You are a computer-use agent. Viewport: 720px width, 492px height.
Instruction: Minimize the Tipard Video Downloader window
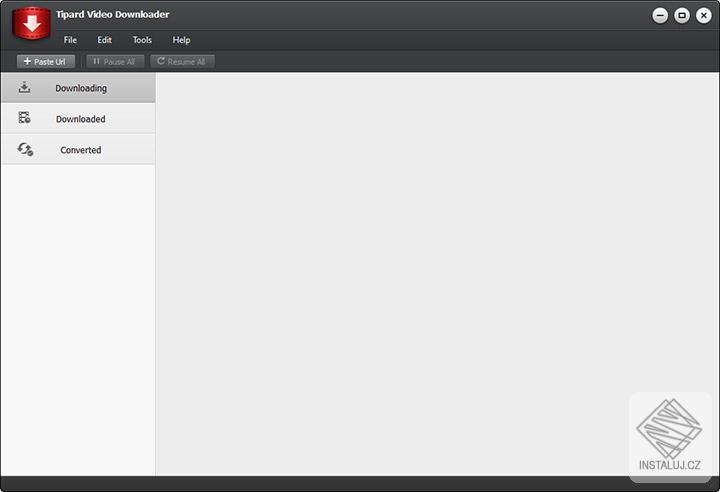(660, 16)
